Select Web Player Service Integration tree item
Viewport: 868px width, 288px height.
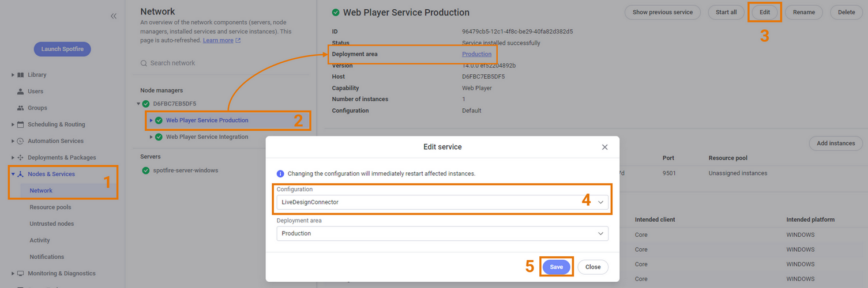(x=207, y=137)
